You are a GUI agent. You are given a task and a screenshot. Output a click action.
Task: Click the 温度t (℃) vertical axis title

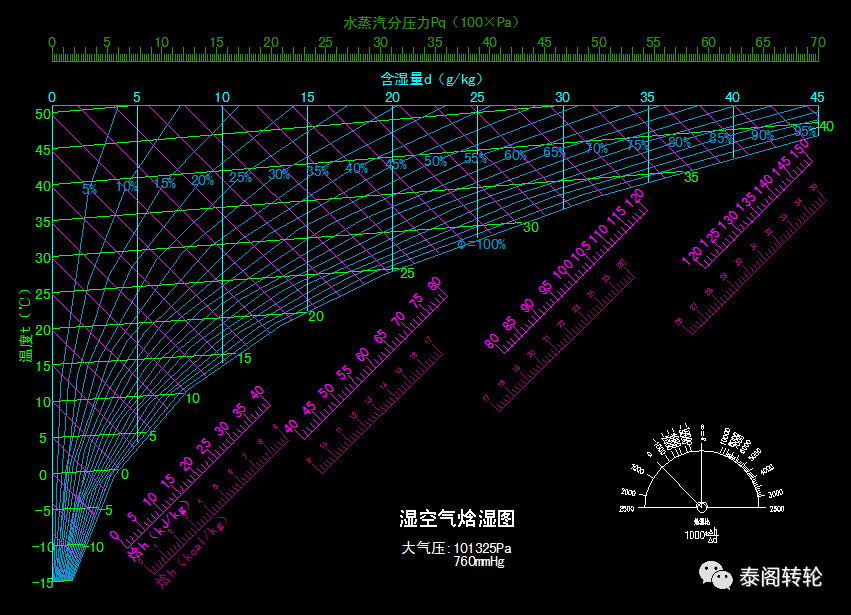pyautogui.click(x=24, y=327)
